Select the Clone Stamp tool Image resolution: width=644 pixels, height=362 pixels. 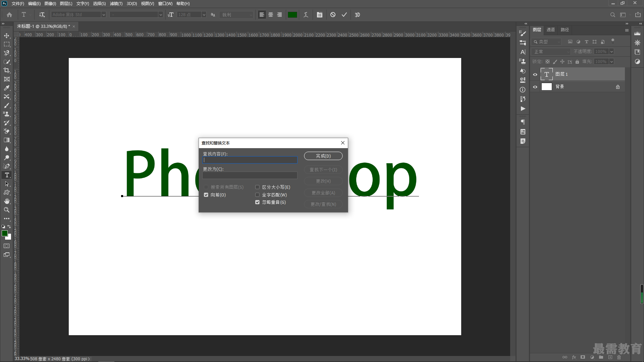point(7,114)
